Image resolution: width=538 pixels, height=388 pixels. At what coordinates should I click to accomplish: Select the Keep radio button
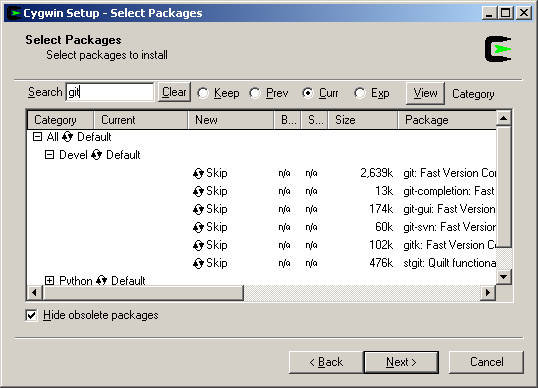tap(203, 93)
